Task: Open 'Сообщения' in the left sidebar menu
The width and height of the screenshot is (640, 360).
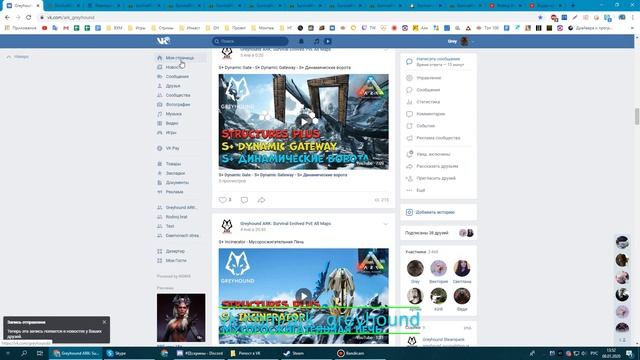Action: click(177, 76)
